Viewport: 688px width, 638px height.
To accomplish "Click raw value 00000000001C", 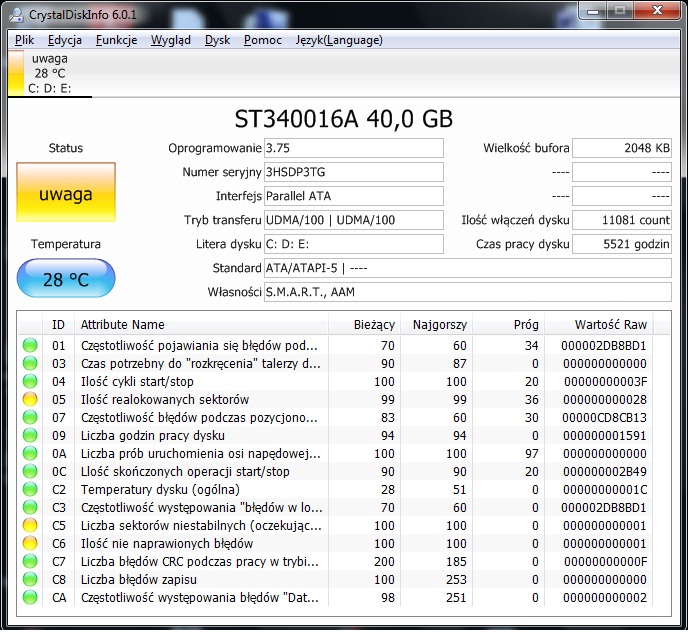I will point(605,489).
